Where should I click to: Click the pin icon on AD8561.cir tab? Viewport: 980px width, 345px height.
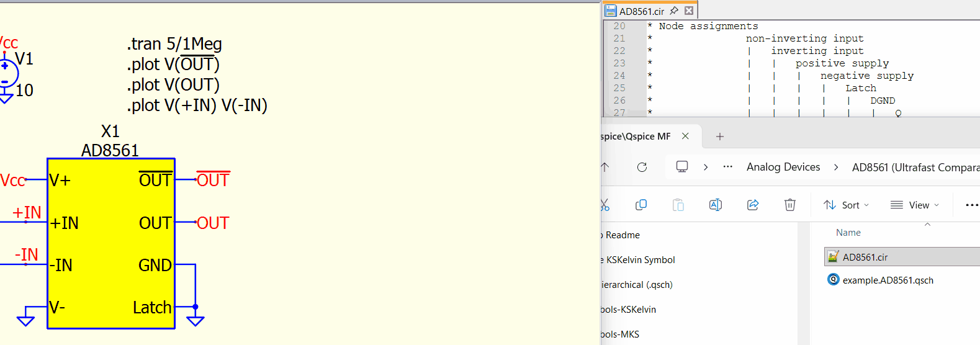[674, 11]
